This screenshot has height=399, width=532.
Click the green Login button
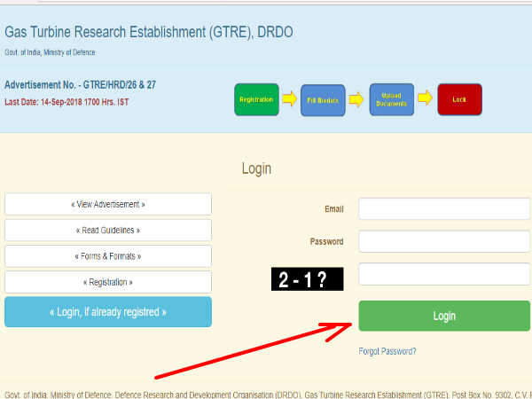444,316
